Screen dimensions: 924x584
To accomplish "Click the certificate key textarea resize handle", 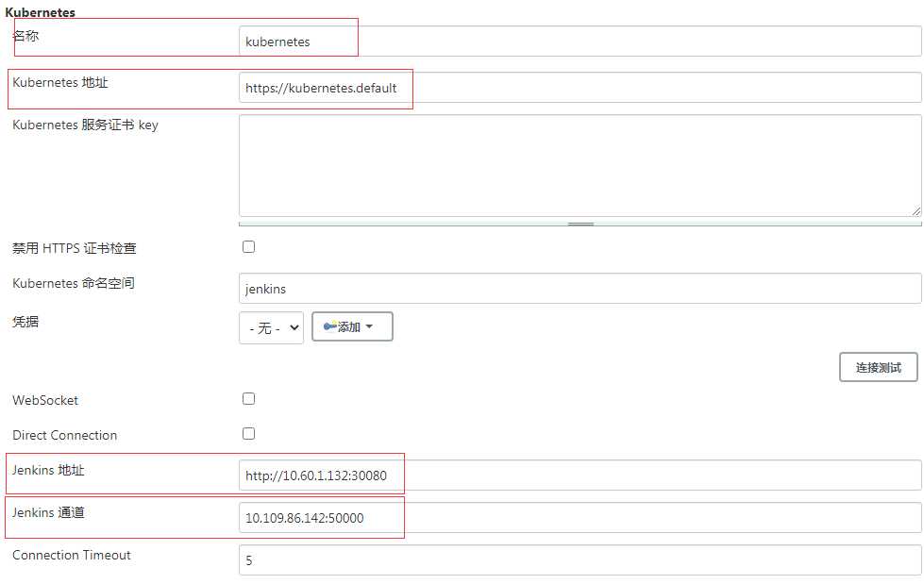I will (916, 211).
